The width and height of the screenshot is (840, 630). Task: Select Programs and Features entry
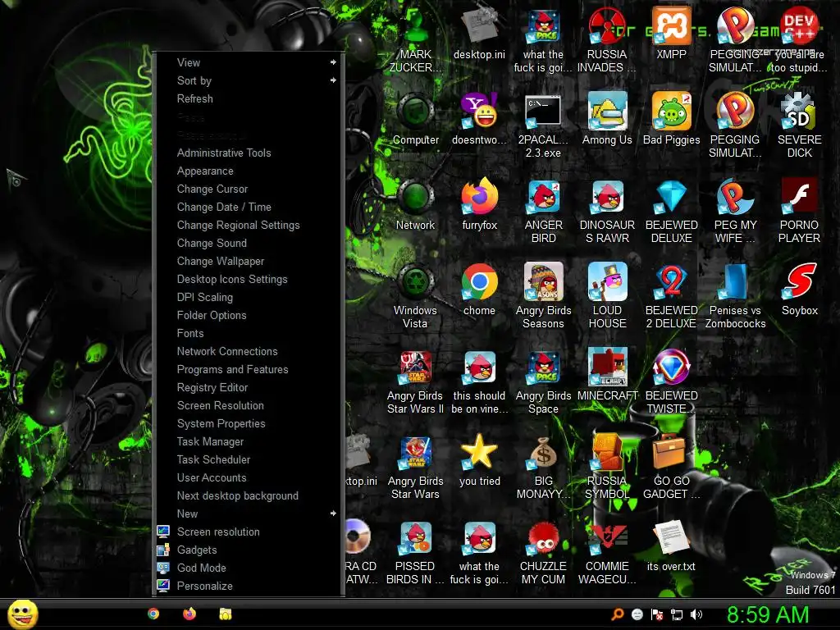[249, 369]
